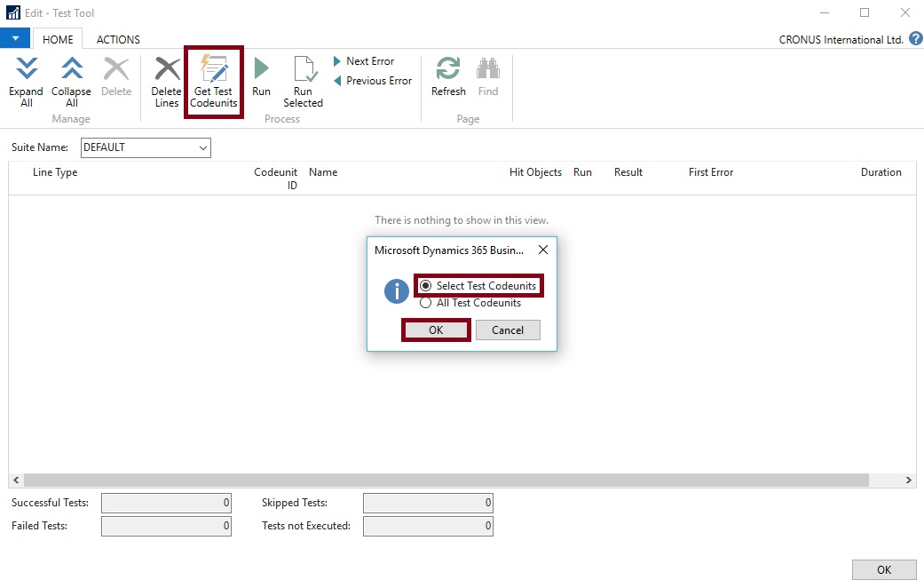Choose the Select Test Codeunits option
Viewport: 924px width, 588px height.
426,286
